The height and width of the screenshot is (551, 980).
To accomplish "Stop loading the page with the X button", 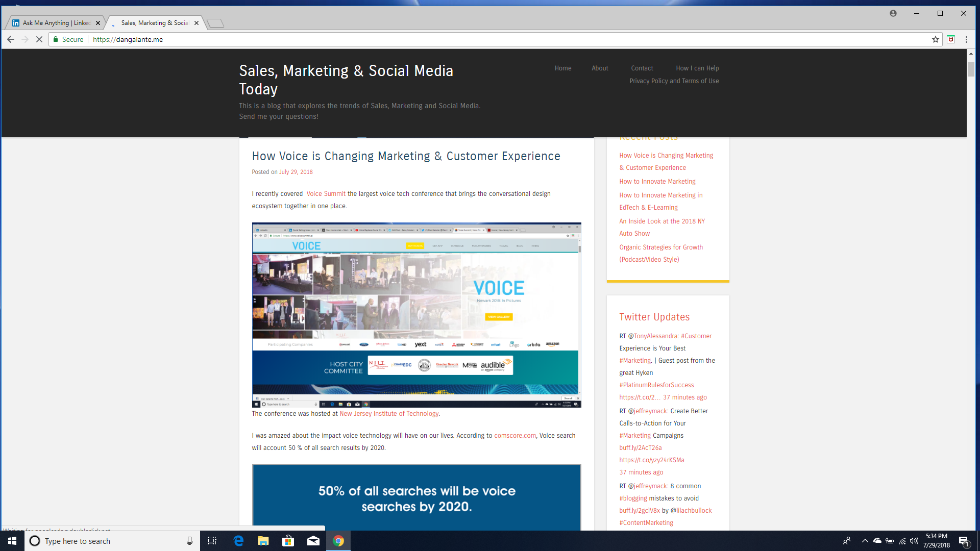I will pos(39,39).
